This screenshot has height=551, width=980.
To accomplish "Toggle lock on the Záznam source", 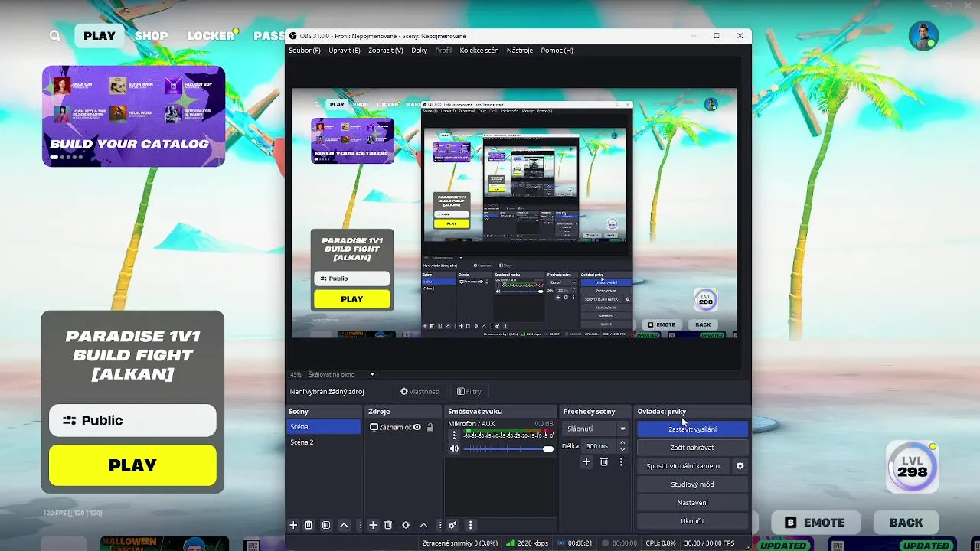I will [x=430, y=427].
